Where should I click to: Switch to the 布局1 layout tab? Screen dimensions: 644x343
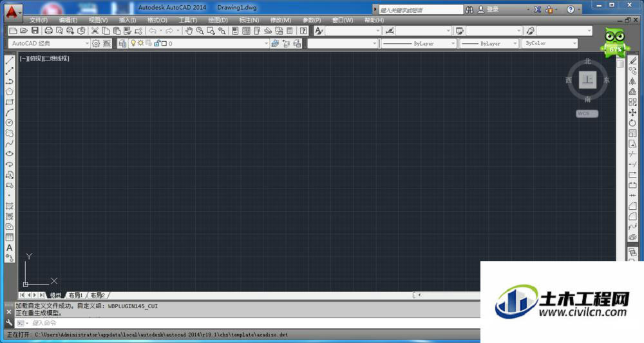[x=75, y=295]
